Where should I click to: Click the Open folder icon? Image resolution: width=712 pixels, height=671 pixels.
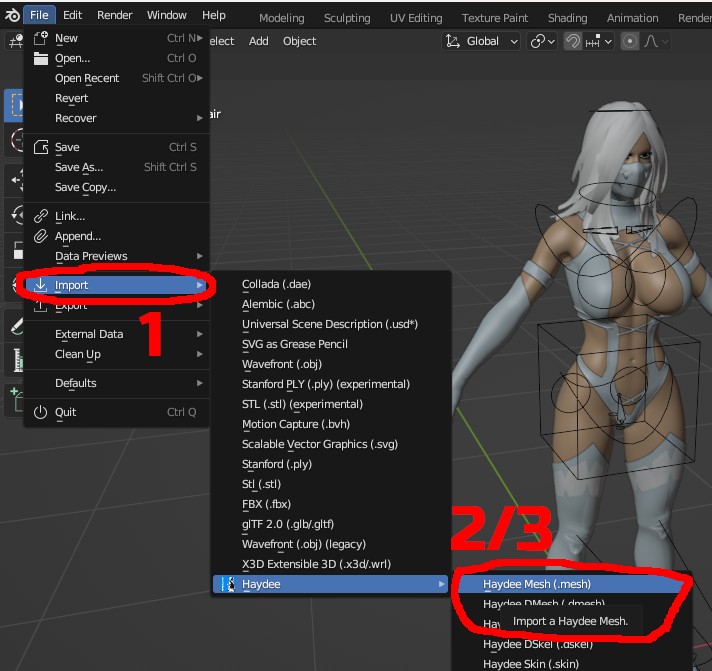point(41,58)
